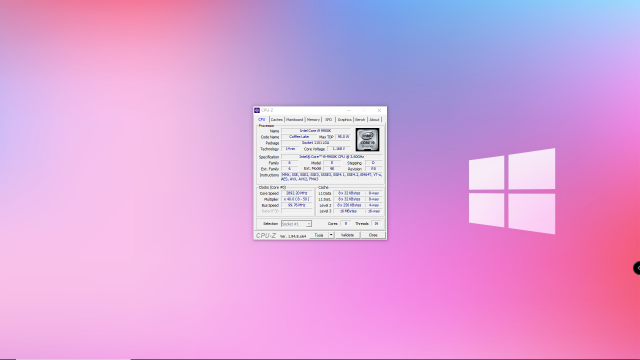Click the Family value field
Screen dimensions: 640x360
(x=289, y=163)
